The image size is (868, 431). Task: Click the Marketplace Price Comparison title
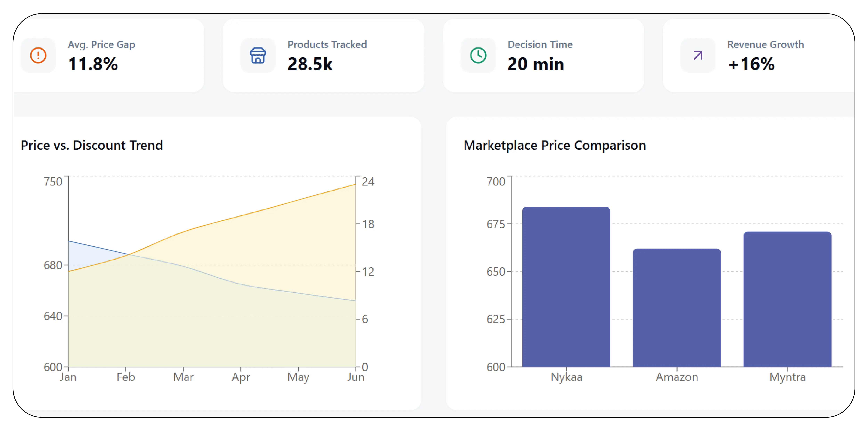(555, 146)
